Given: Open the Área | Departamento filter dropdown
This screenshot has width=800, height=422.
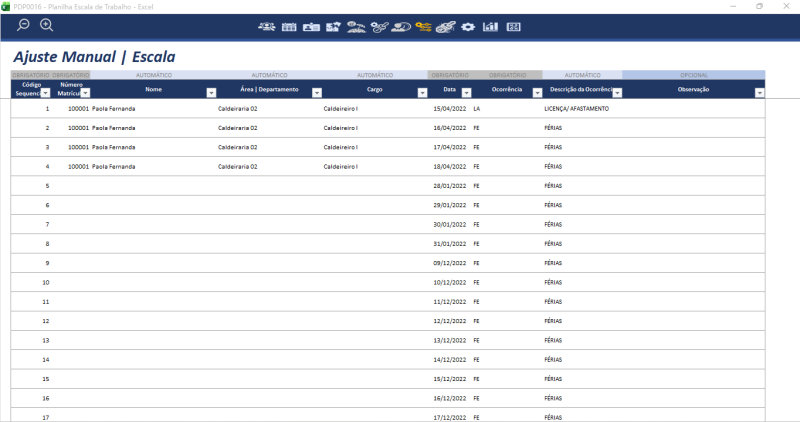Looking at the screenshot, I should coord(317,92).
